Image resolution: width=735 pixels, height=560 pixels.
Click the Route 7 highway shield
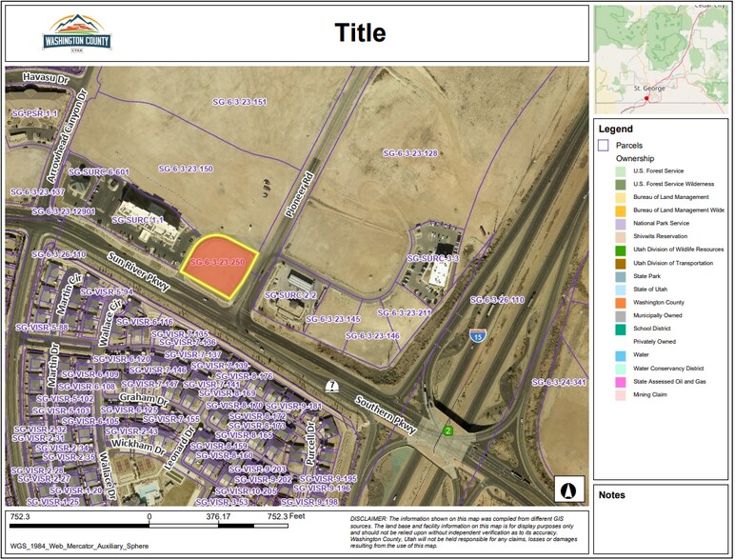pos(330,386)
